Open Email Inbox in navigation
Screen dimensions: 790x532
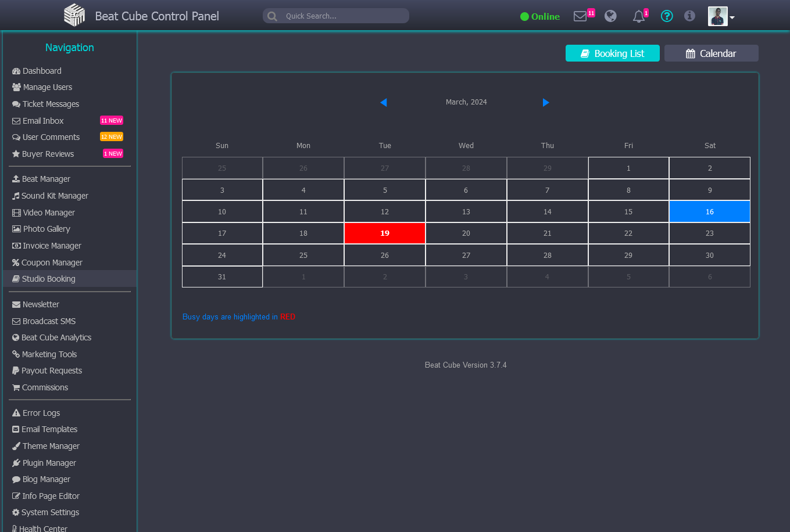click(x=38, y=121)
